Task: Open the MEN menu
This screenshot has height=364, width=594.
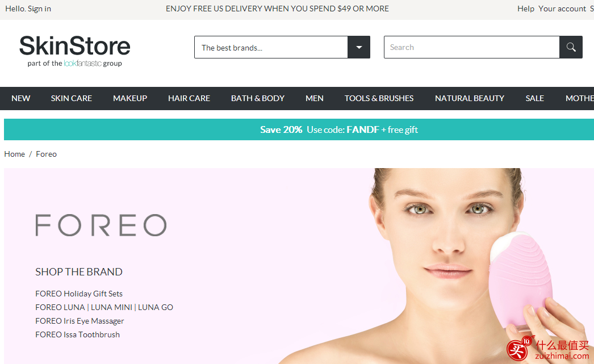Action: [x=315, y=98]
